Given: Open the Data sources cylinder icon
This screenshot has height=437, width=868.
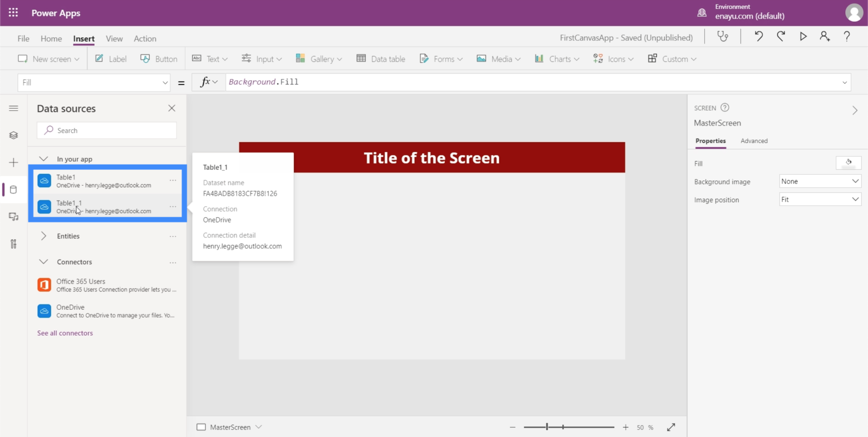Looking at the screenshot, I should pyautogui.click(x=14, y=190).
